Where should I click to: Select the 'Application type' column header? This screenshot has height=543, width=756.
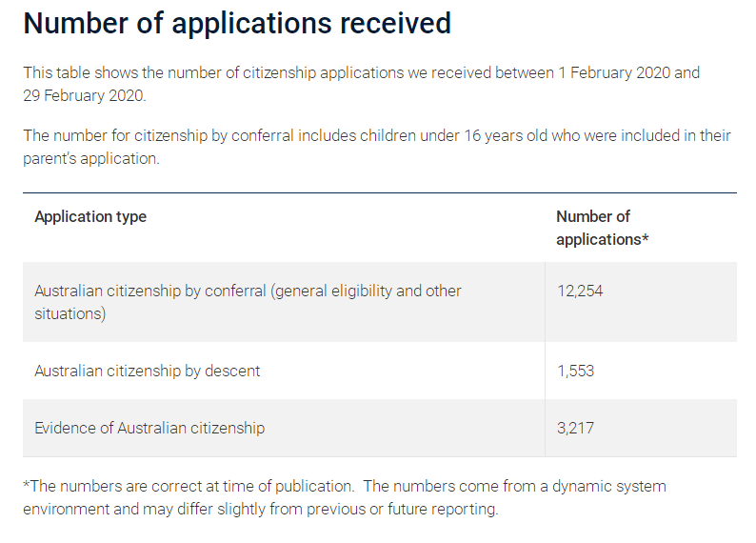(x=90, y=216)
